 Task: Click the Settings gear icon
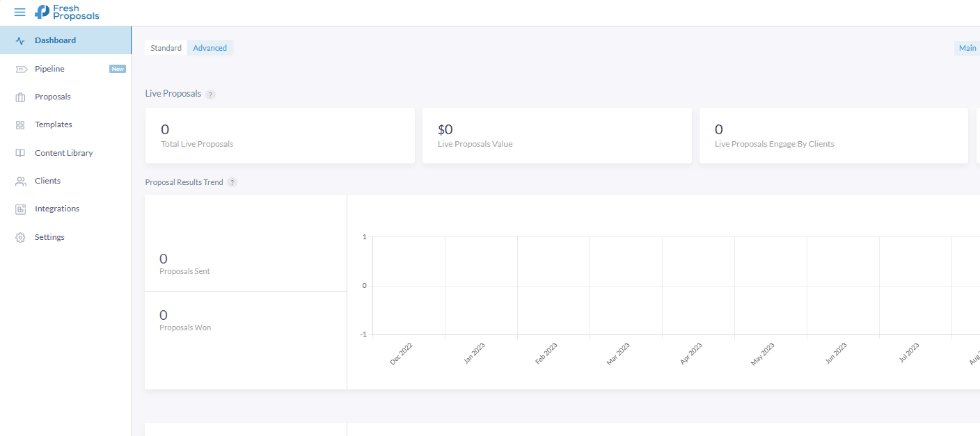point(21,238)
